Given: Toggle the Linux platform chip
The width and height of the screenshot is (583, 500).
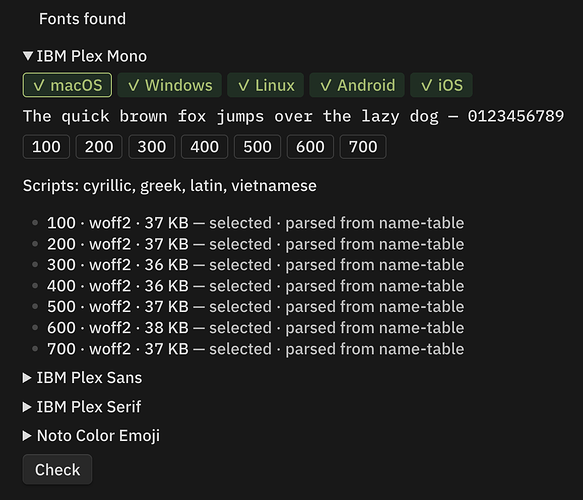Looking at the screenshot, I should click(x=265, y=85).
